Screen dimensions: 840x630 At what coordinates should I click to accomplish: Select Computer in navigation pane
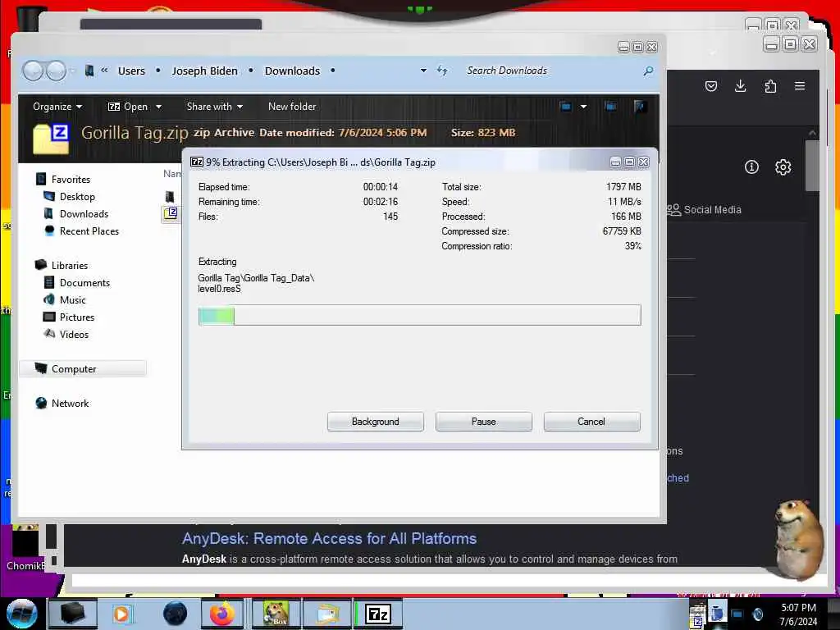(83, 368)
